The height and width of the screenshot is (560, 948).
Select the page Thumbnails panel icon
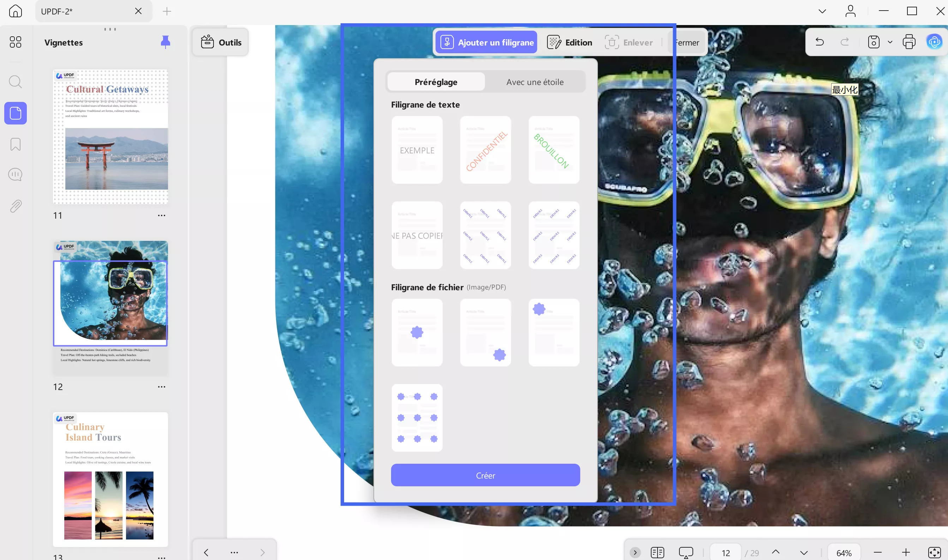(16, 113)
